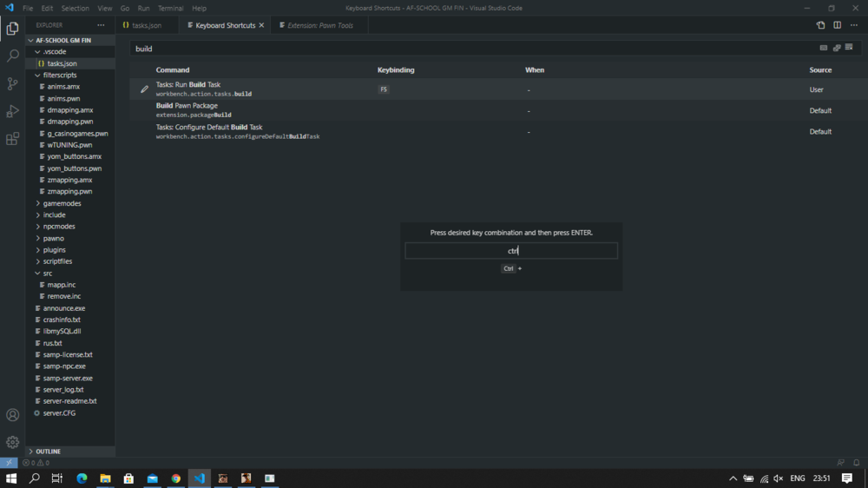Open File Explorer from taskbar
Viewport: 868px width, 488px height.
(x=105, y=478)
